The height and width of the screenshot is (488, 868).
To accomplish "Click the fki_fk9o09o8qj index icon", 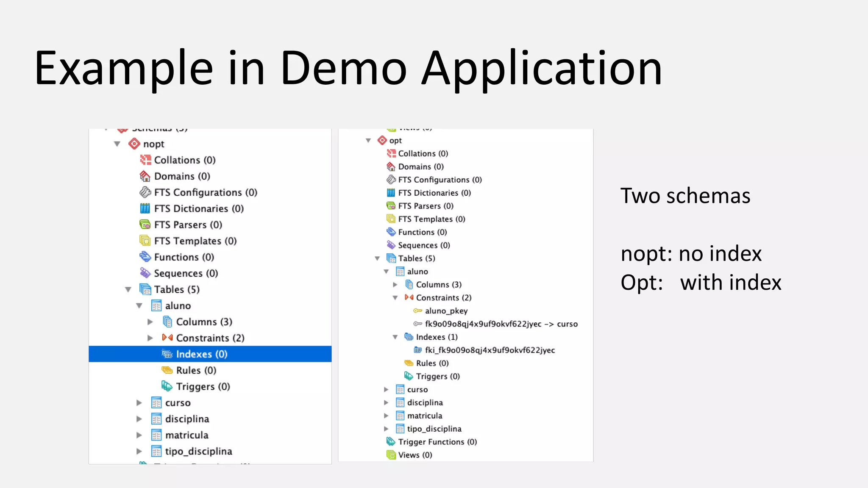I will tap(417, 350).
